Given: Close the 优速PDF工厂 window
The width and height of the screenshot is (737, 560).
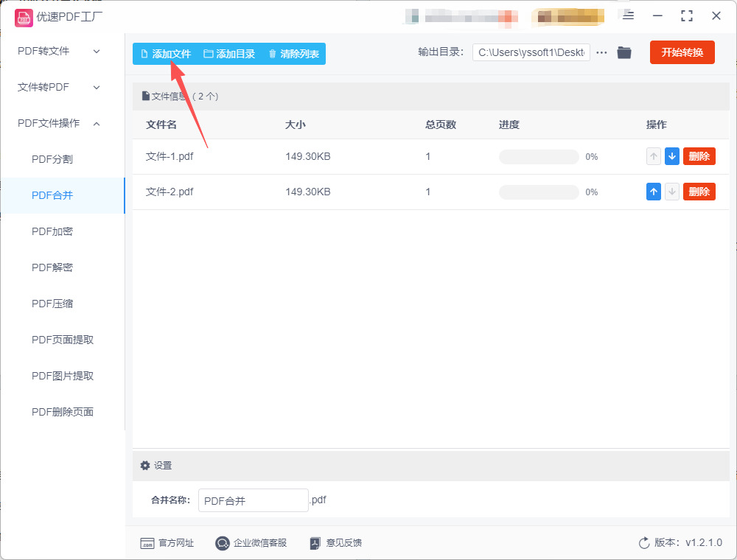Looking at the screenshot, I should point(716,16).
